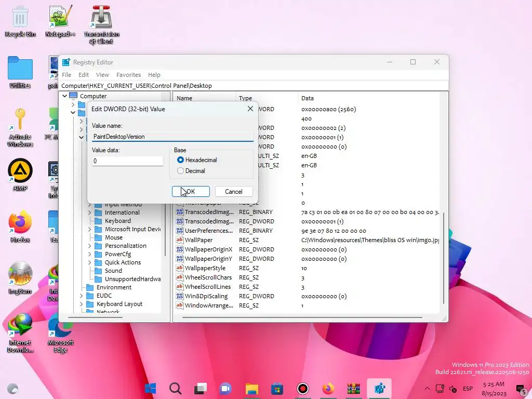Open the Chat app on taskbar
The height and width of the screenshot is (399, 532).
pos(225,388)
